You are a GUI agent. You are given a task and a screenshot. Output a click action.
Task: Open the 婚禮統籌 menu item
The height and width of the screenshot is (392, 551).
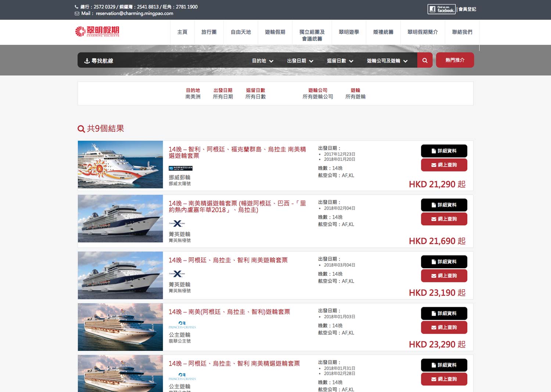point(383,32)
